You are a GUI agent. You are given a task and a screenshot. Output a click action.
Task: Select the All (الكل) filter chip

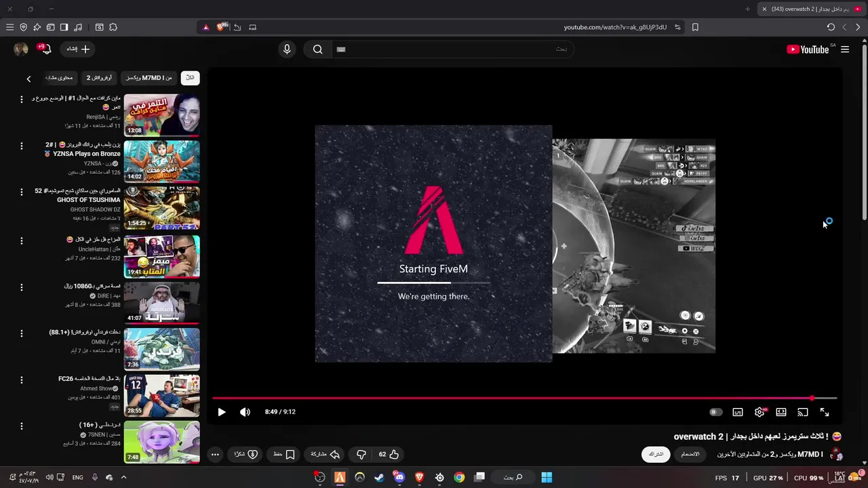[190, 78]
